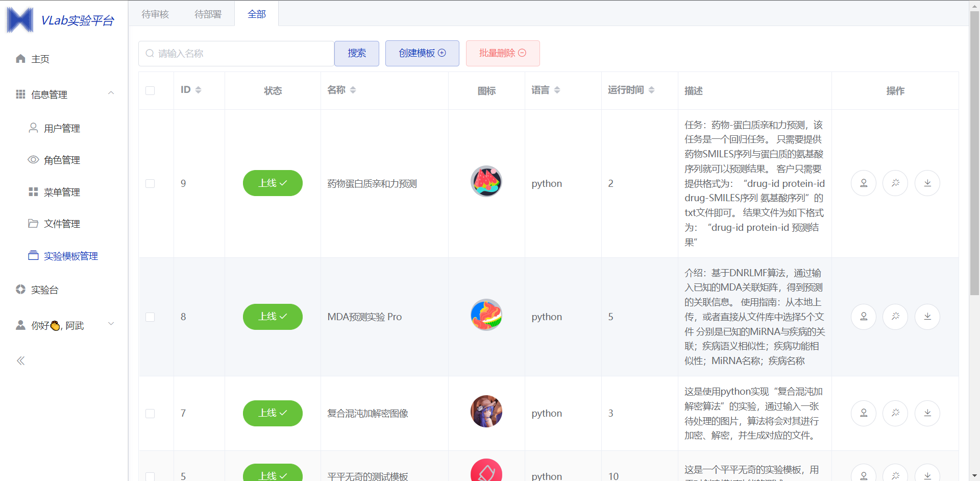The width and height of the screenshot is (980, 481).
Task: Click the name 复合混沌加解密图像
Action: point(367,413)
